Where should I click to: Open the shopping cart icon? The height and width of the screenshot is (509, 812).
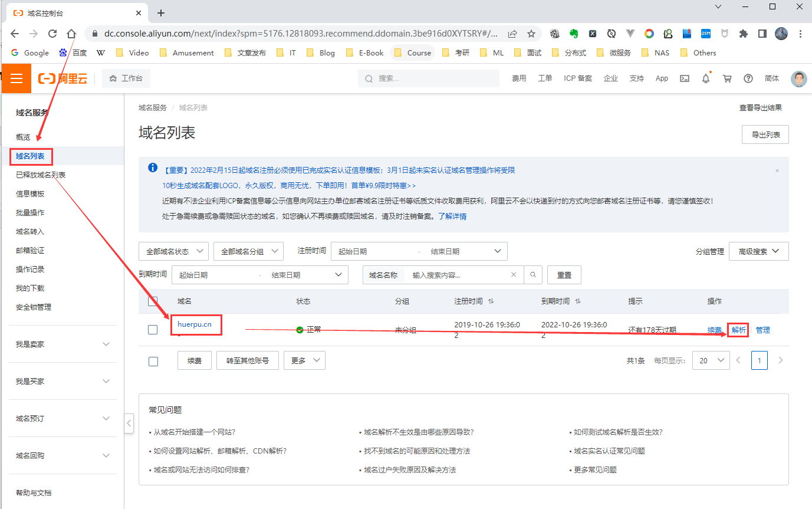point(726,78)
